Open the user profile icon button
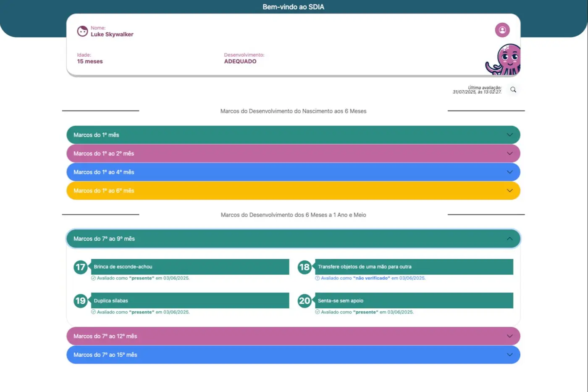Screen dimensions: 588x392 pos(502,30)
